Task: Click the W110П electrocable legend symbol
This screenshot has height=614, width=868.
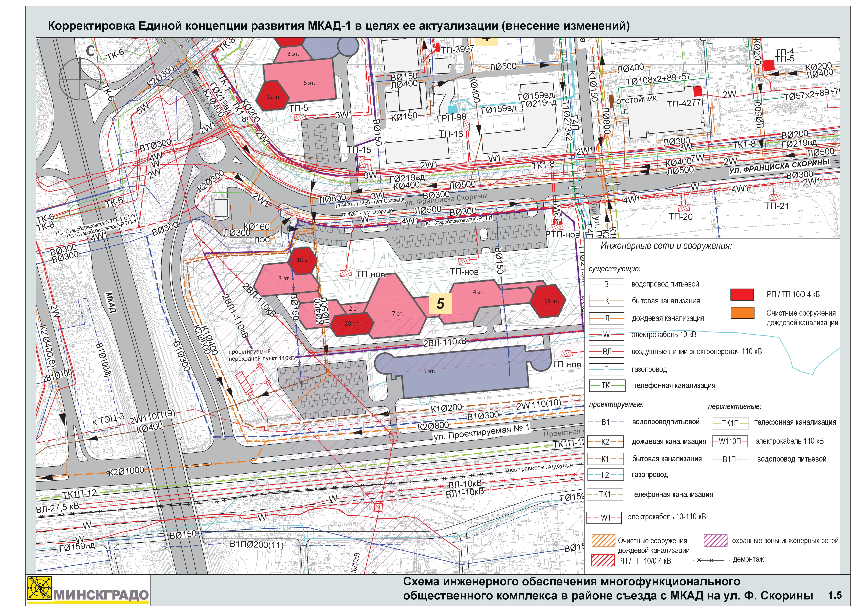Action: point(730,441)
